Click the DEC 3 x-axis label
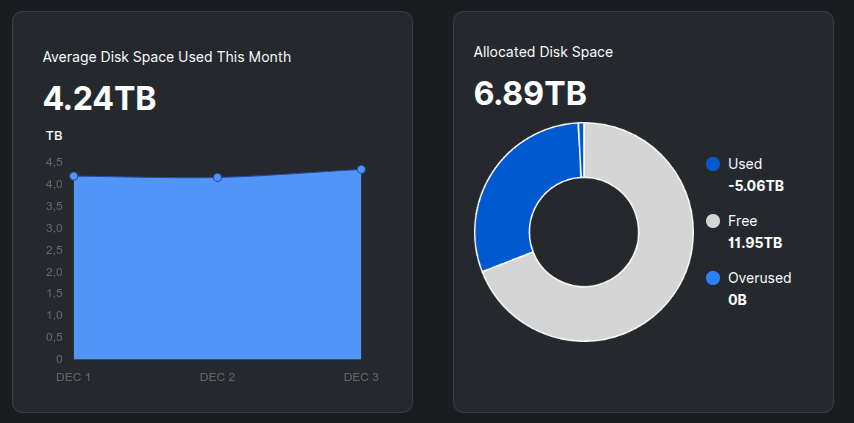This screenshot has width=854, height=423. click(x=361, y=377)
